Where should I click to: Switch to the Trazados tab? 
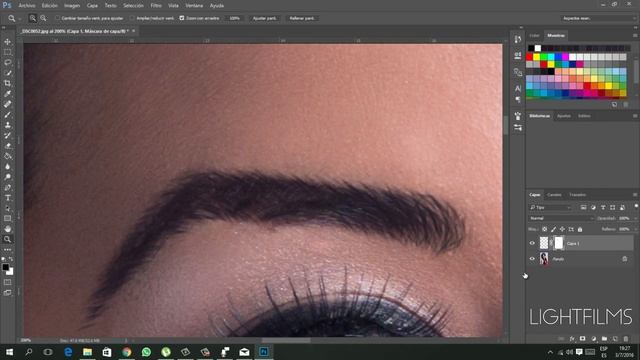[x=578, y=195]
